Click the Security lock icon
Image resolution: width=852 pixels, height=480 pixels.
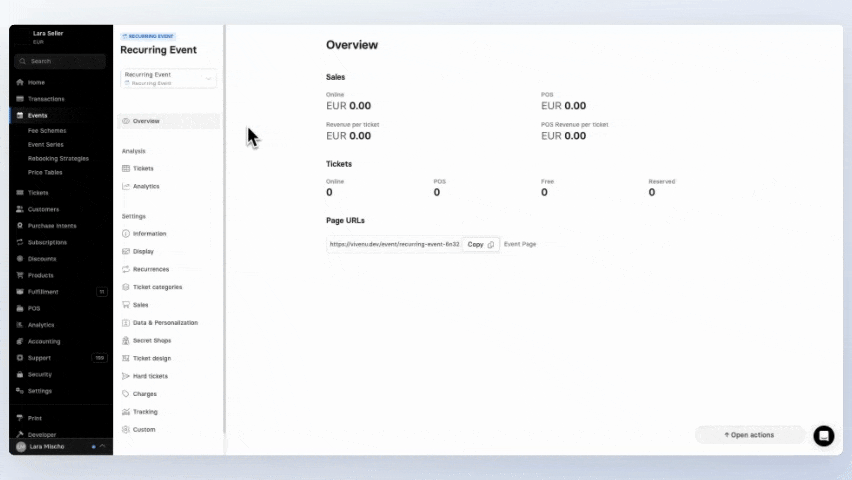pos(20,374)
